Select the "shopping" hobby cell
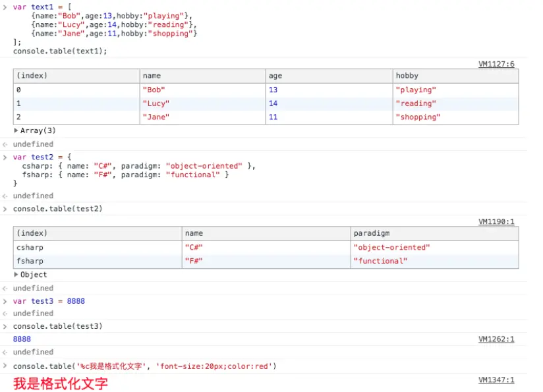The width and height of the screenshot is (543, 392). point(456,117)
